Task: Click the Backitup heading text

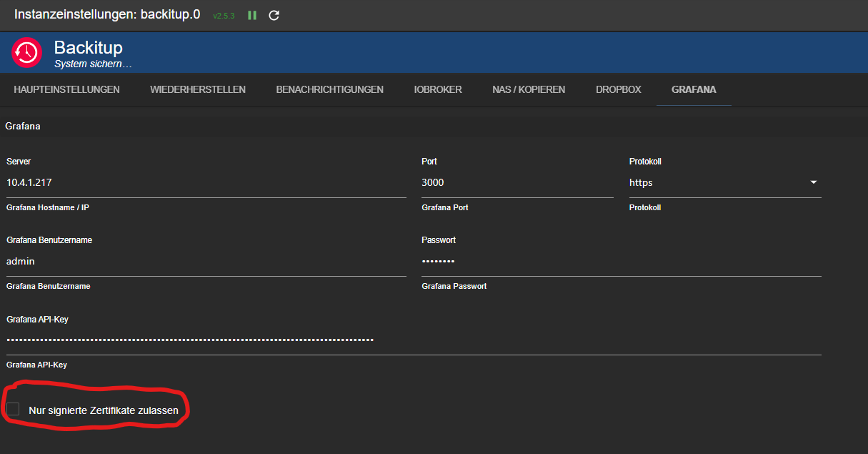Action: (89, 48)
